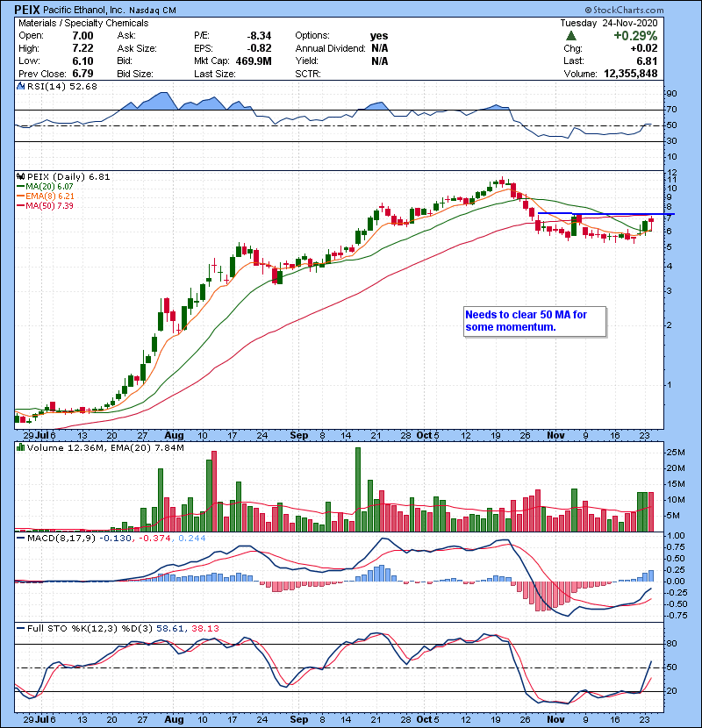Click the RSI area chart icon
702x728 pixels.
tap(20, 86)
